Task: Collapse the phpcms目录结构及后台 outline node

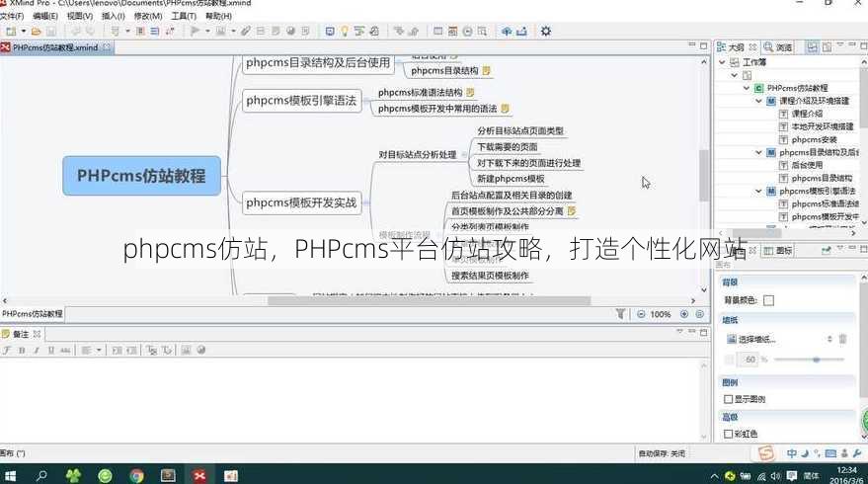Action: pyautogui.click(x=759, y=152)
